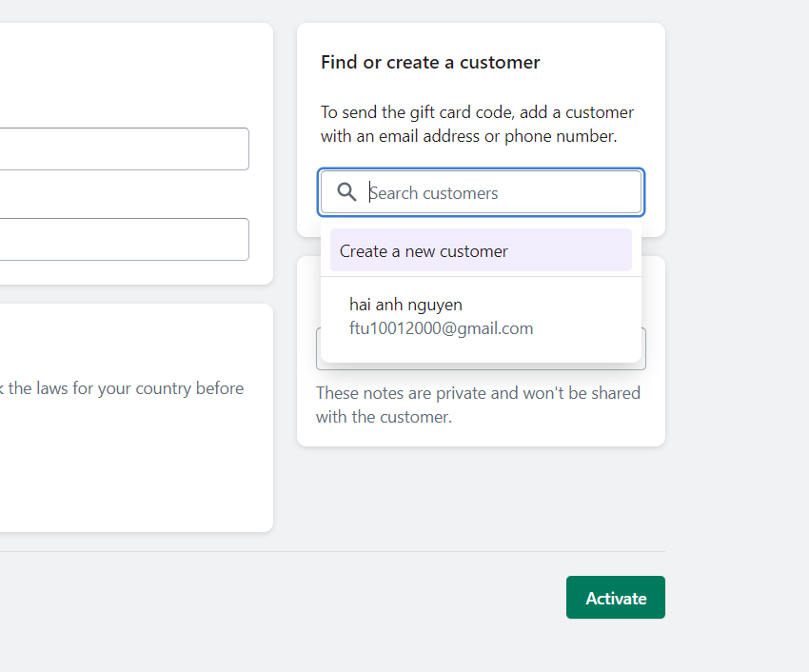
Task: Click the Find or create a customer heading
Action: coord(430,62)
